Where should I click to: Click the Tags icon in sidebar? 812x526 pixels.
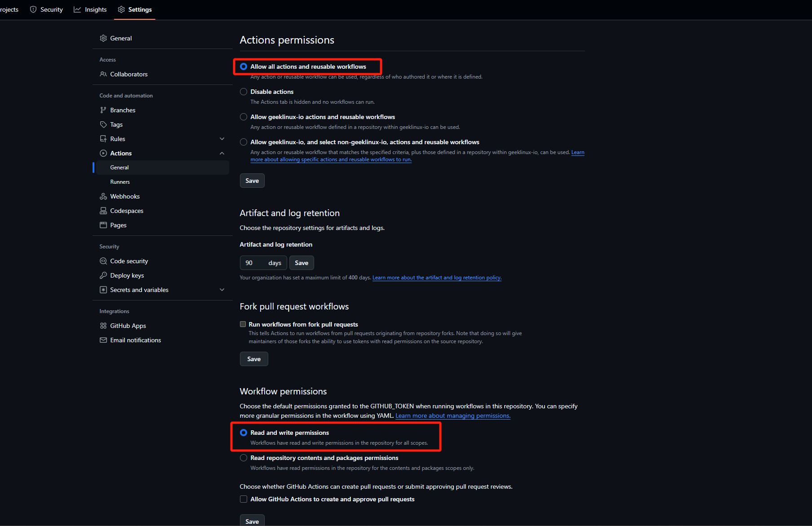(103, 124)
